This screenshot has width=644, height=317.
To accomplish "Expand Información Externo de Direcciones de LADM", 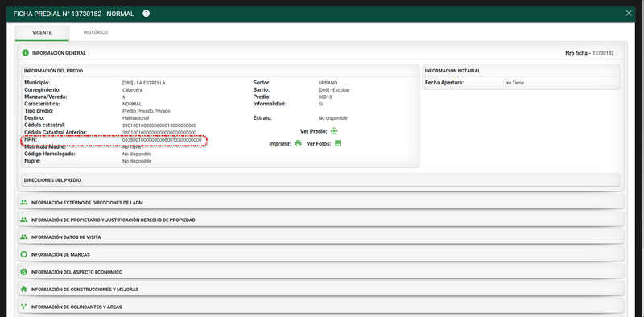I will (x=320, y=203).
